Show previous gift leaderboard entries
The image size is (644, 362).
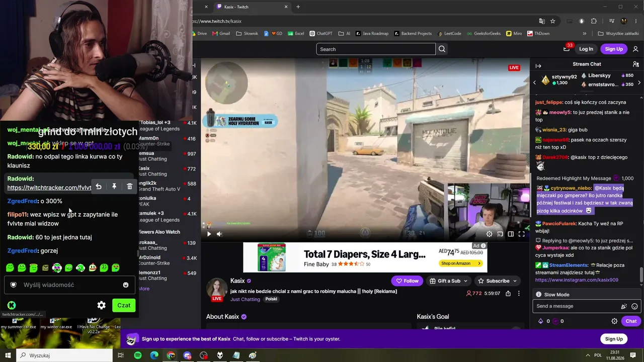(x=535, y=82)
